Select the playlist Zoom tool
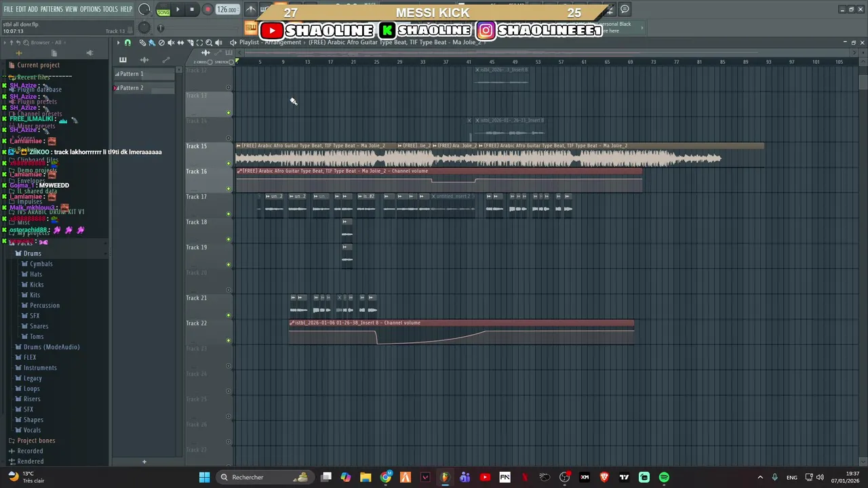This screenshot has width=868, height=488. 209,43
